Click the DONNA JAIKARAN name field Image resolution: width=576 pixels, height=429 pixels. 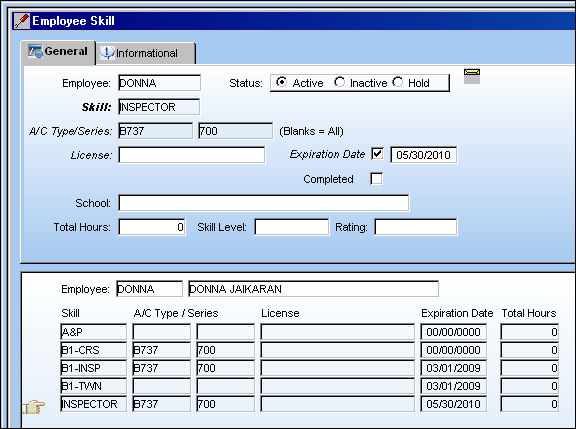point(313,289)
